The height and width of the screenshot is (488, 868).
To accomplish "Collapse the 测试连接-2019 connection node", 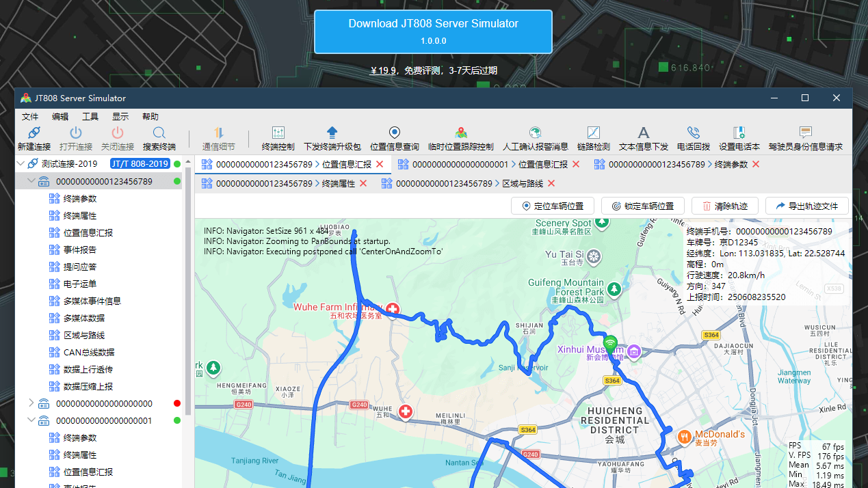I will [20, 163].
